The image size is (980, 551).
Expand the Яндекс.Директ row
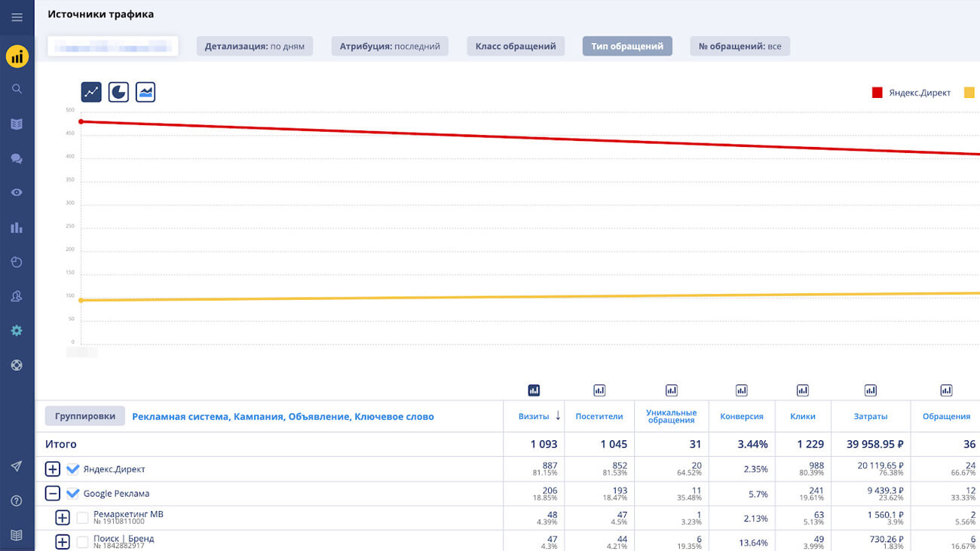pos(52,470)
